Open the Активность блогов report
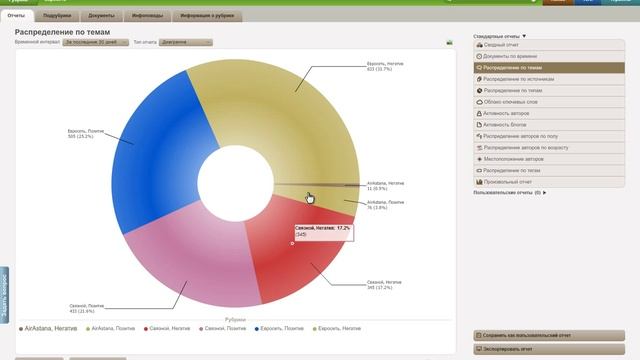Screen dimensions: 640x360 click(549, 125)
